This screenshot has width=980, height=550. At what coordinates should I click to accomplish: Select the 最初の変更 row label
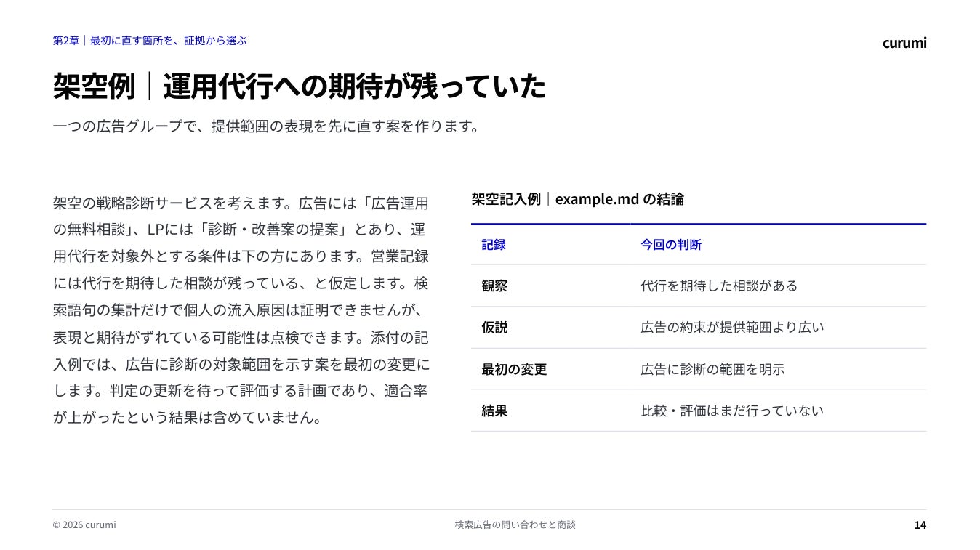[x=514, y=369]
